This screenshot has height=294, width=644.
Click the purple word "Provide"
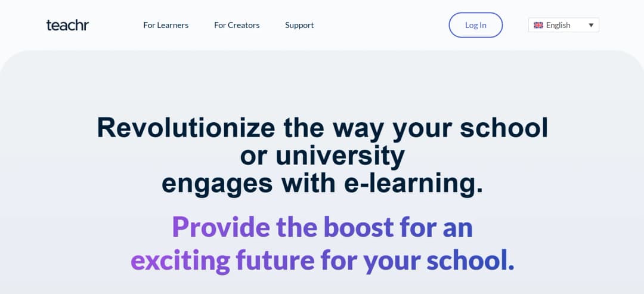[x=220, y=227]
